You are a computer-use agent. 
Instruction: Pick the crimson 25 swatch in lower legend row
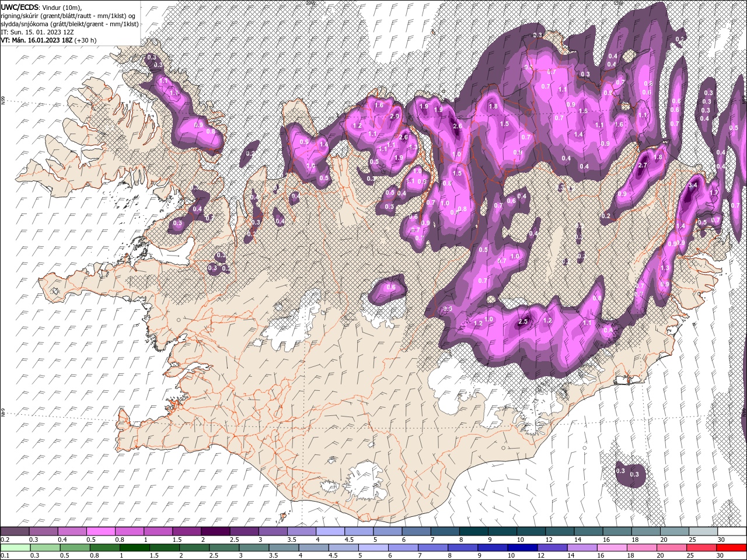click(x=701, y=548)
